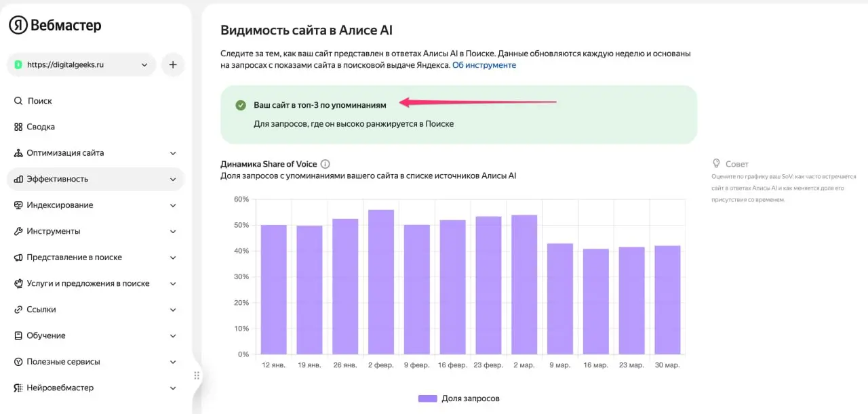Click the 2 февр. bar in chart

tap(381, 282)
